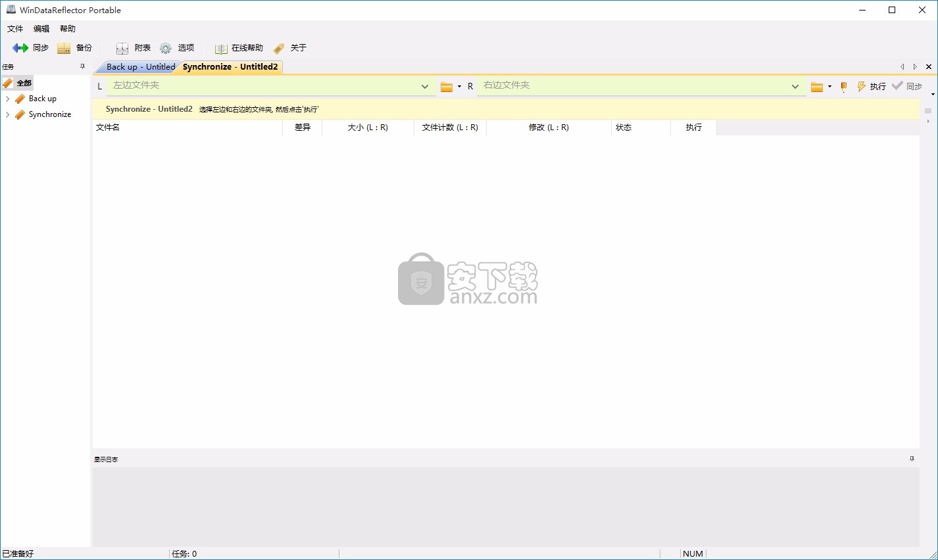Click the info bar options lines icon
The width and height of the screenshot is (938, 560).
pyautogui.click(x=928, y=110)
